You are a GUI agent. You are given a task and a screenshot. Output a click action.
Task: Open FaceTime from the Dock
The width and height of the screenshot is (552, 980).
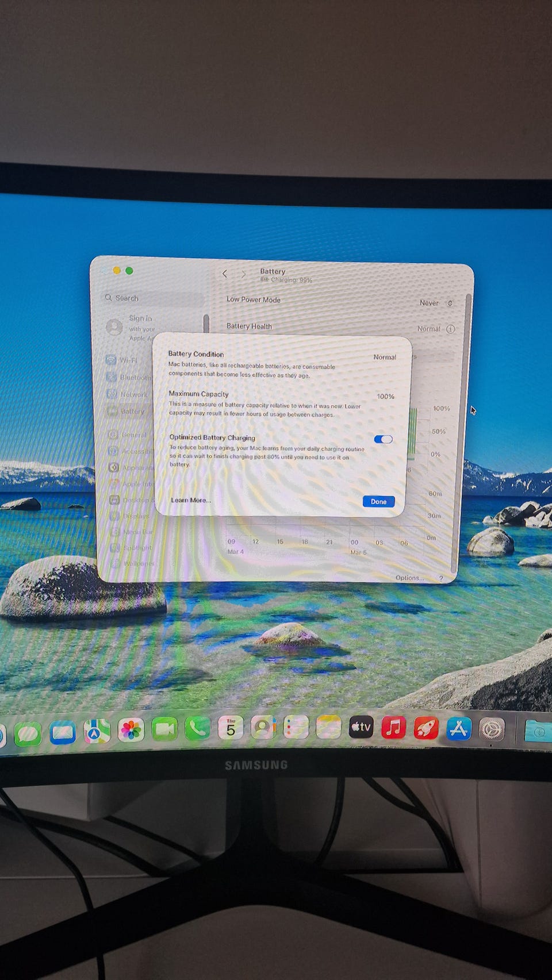click(x=164, y=729)
